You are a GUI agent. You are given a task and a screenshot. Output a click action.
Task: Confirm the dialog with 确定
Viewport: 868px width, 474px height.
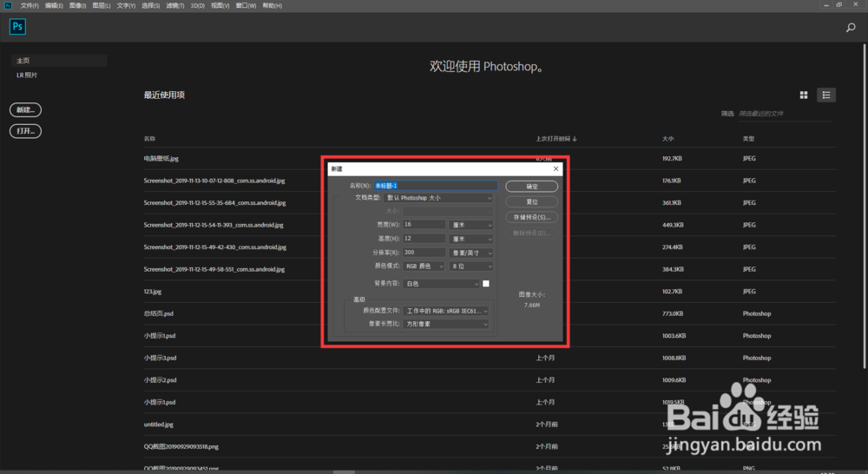(x=531, y=187)
